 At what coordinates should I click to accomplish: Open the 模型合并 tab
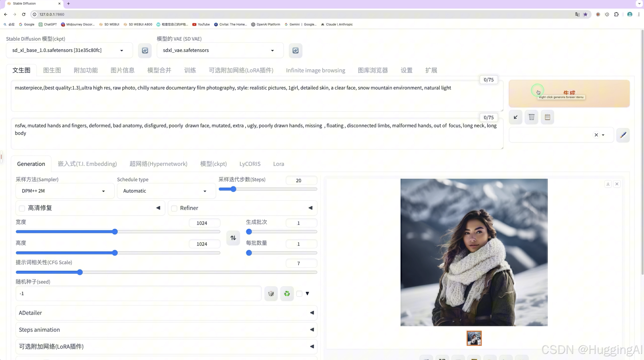(159, 70)
